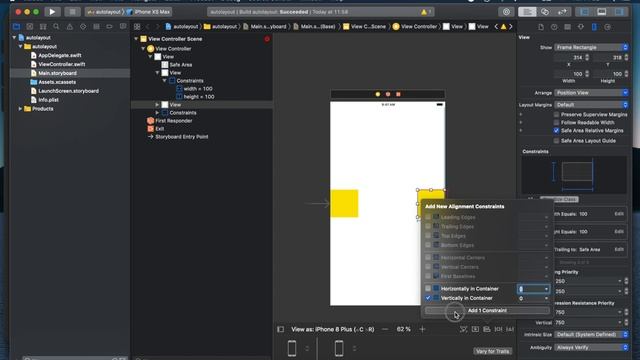Open the Connections inspector
This screenshot has height=360, width=640.
click(607, 27)
